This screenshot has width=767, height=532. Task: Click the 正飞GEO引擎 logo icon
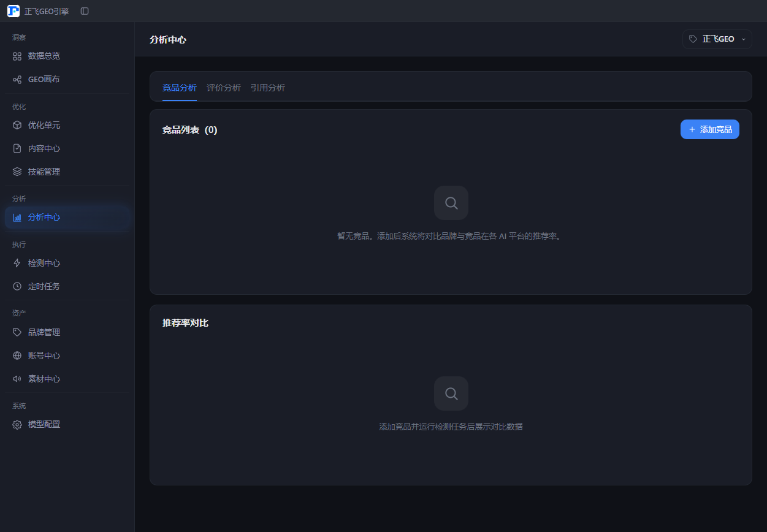(13, 11)
